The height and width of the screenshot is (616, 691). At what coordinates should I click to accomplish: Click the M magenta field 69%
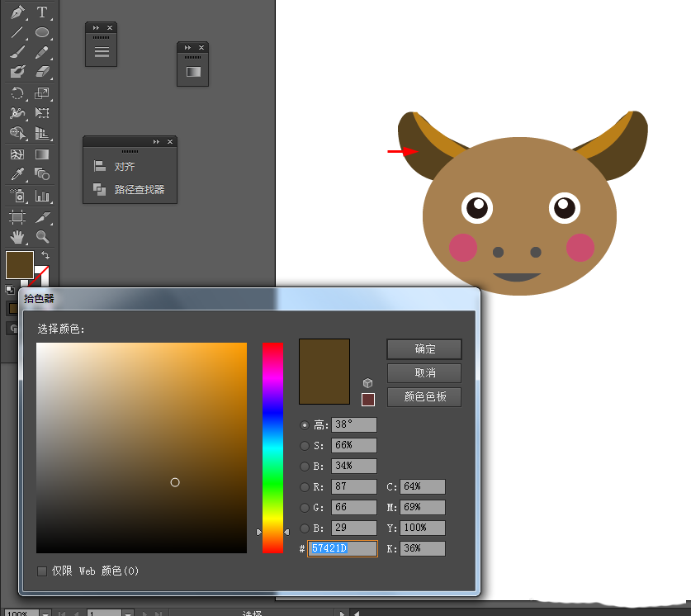[423, 507]
